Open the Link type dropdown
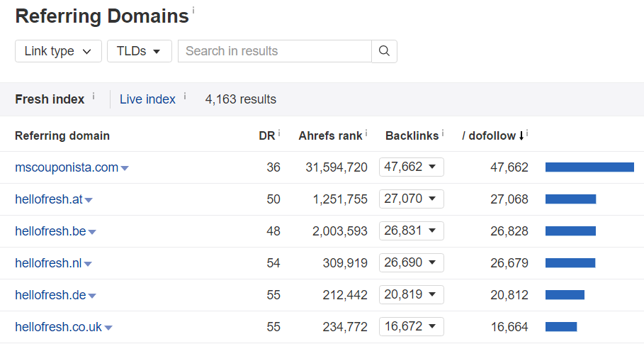 58,51
